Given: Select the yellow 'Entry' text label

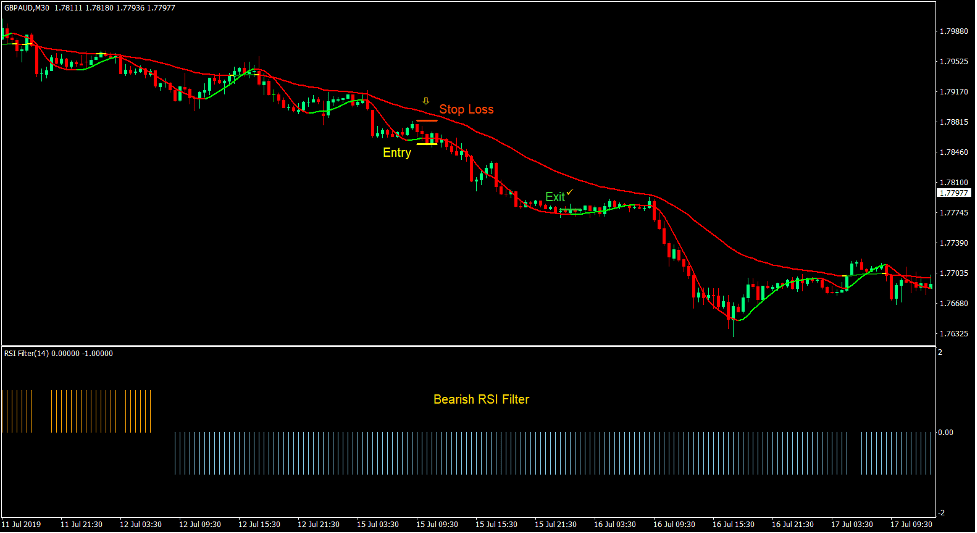Looking at the screenshot, I should pos(397,153).
